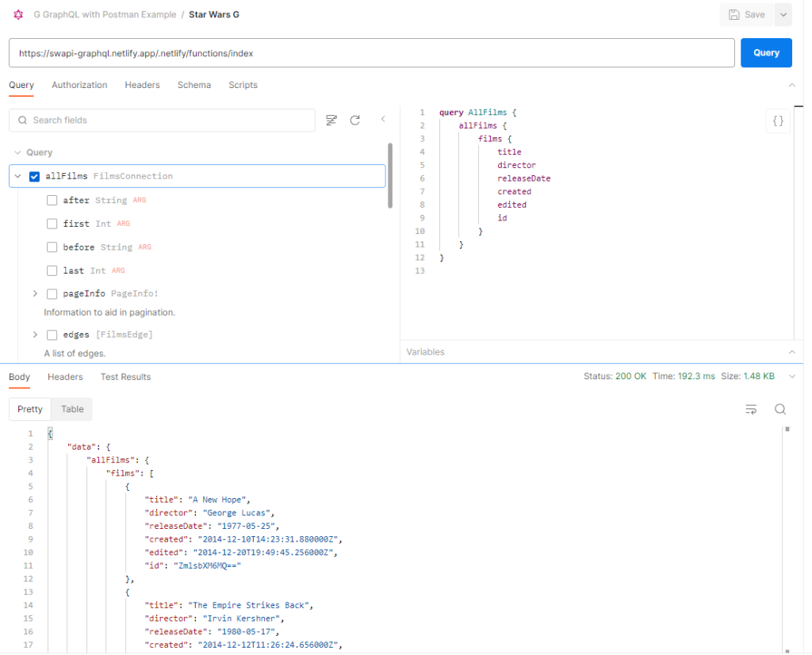Collapse the query explorer panel arrow
This screenshot has height=655, width=812.
pos(383,120)
